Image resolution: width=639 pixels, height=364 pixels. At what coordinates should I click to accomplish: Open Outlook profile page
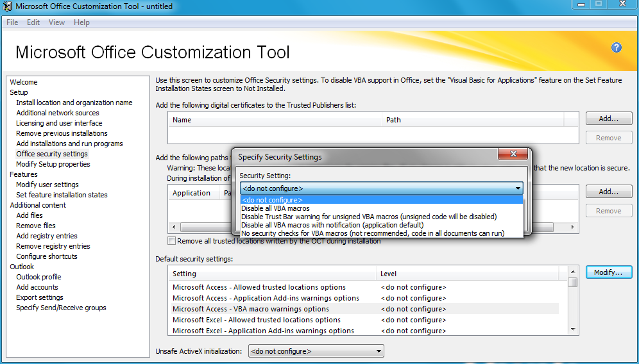tap(38, 277)
